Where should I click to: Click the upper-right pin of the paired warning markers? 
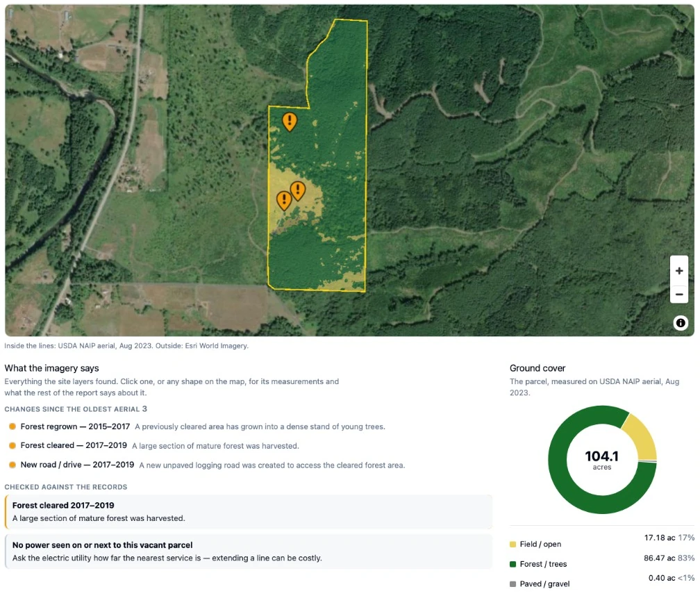(298, 191)
